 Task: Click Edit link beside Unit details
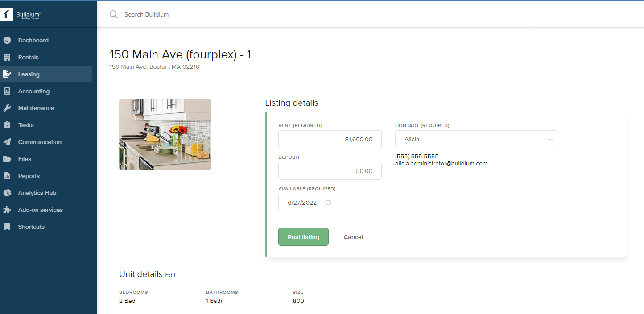[x=170, y=275]
